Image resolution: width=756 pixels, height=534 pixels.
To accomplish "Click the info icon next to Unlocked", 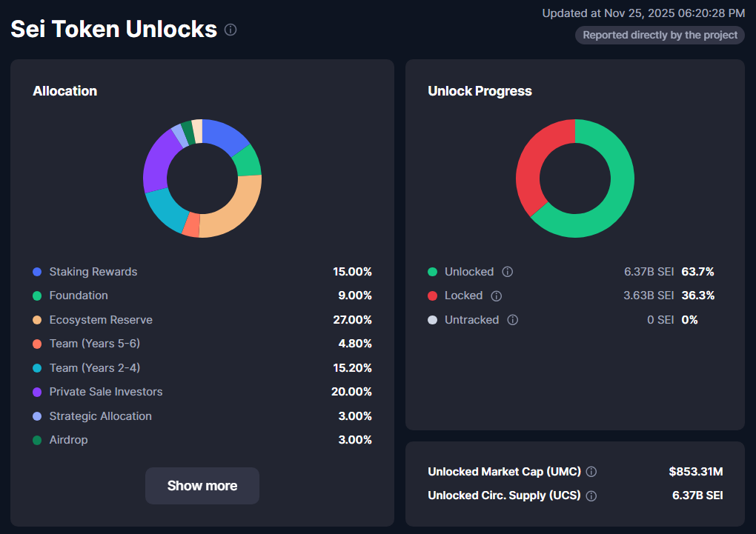I will 507,272.
